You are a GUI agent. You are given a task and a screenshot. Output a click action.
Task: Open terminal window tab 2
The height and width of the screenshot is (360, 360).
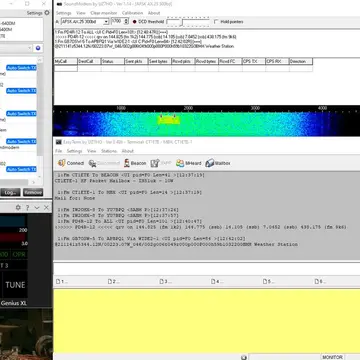coord(114,282)
